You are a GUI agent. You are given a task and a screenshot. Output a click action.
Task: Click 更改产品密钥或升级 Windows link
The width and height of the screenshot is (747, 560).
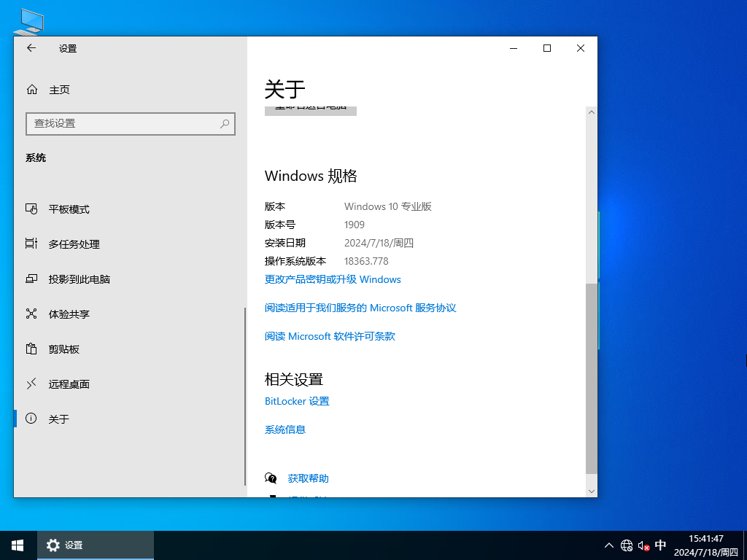332,279
